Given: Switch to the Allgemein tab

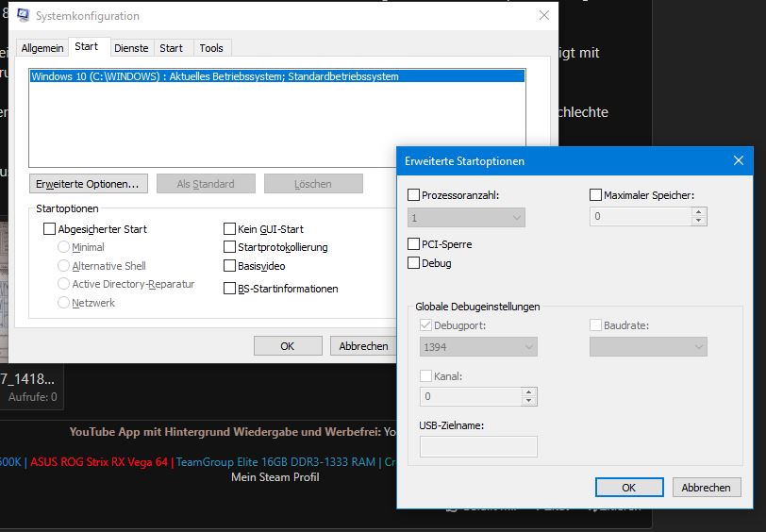Looking at the screenshot, I should tap(42, 48).
